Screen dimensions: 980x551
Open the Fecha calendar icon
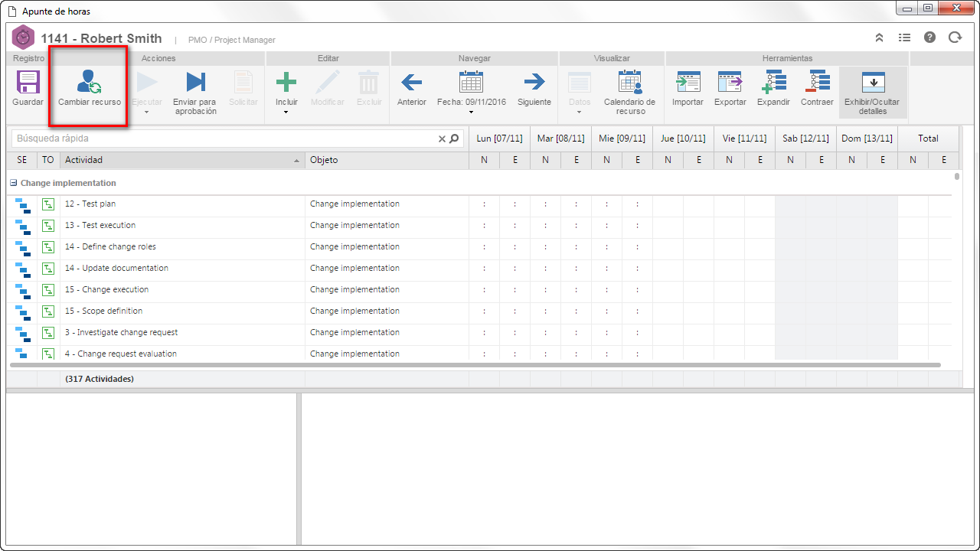pyautogui.click(x=471, y=82)
